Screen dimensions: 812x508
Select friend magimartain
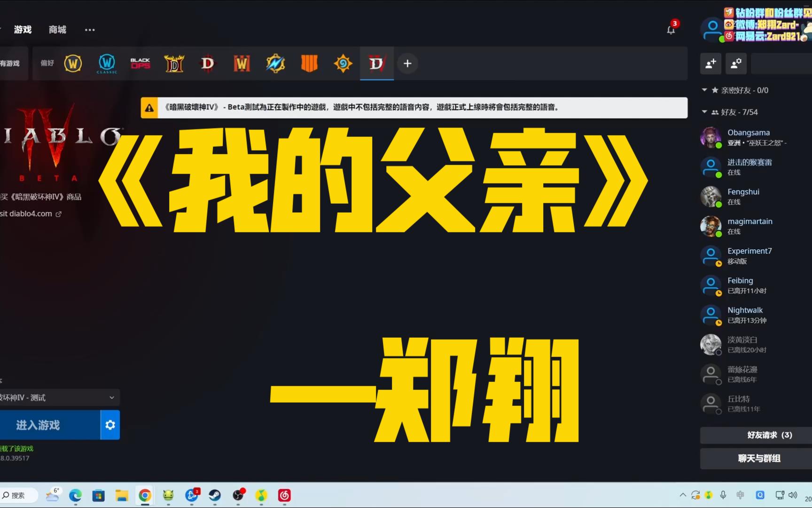tap(756, 226)
